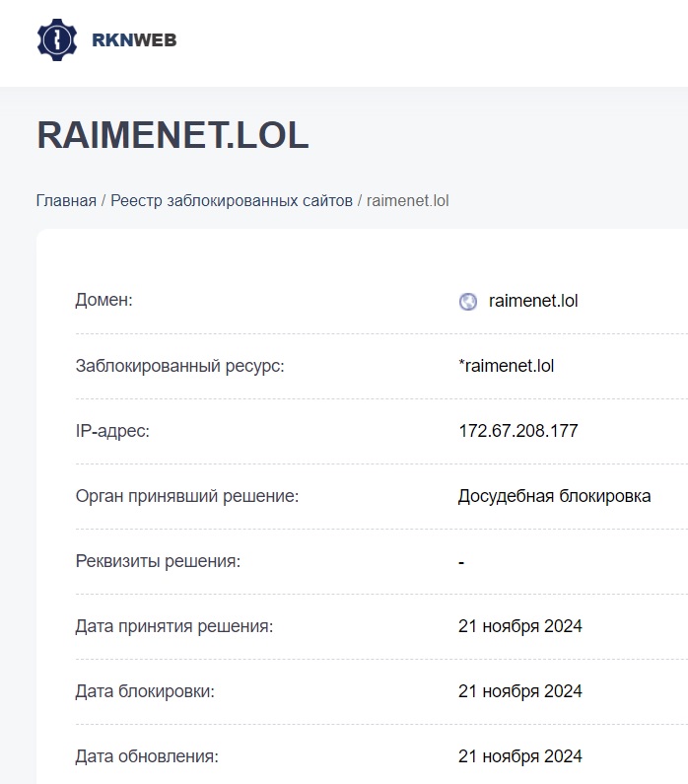Viewport: 688px width, 784px height.
Task: Click the RAIMENET.LOL page heading
Action: click(172, 135)
